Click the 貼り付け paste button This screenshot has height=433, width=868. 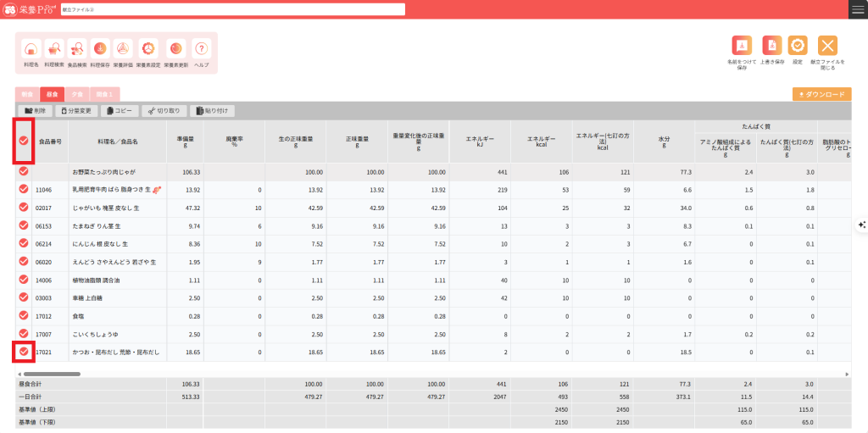pyautogui.click(x=211, y=111)
